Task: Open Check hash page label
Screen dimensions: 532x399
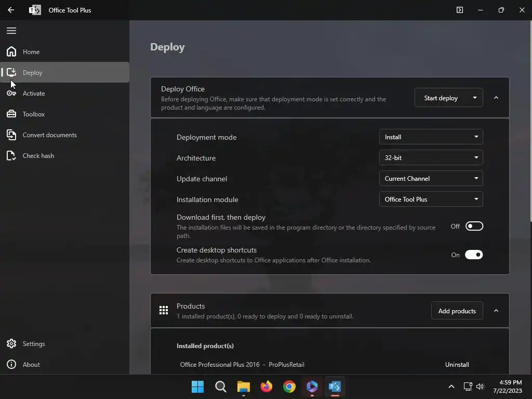Action: point(38,156)
